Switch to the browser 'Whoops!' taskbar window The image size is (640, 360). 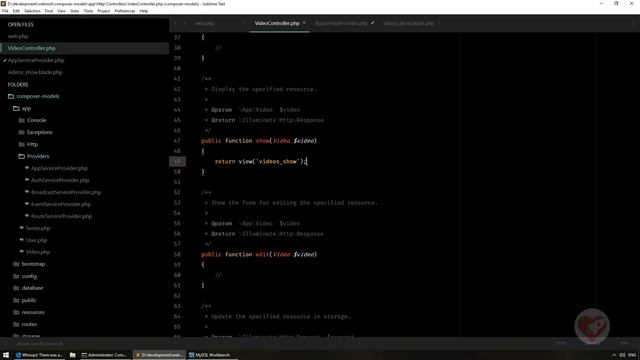pyautogui.click(x=39, y=355)
